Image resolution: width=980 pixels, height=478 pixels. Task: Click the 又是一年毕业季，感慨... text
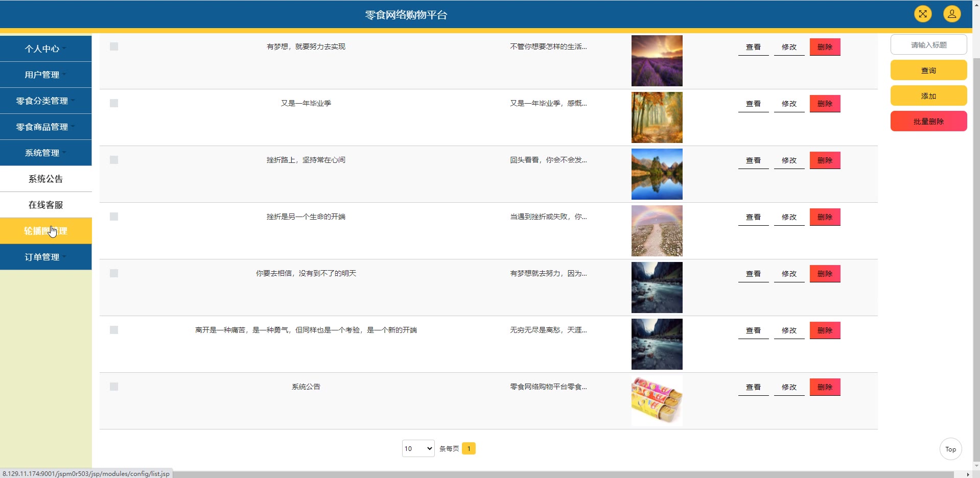coord(548,103)
